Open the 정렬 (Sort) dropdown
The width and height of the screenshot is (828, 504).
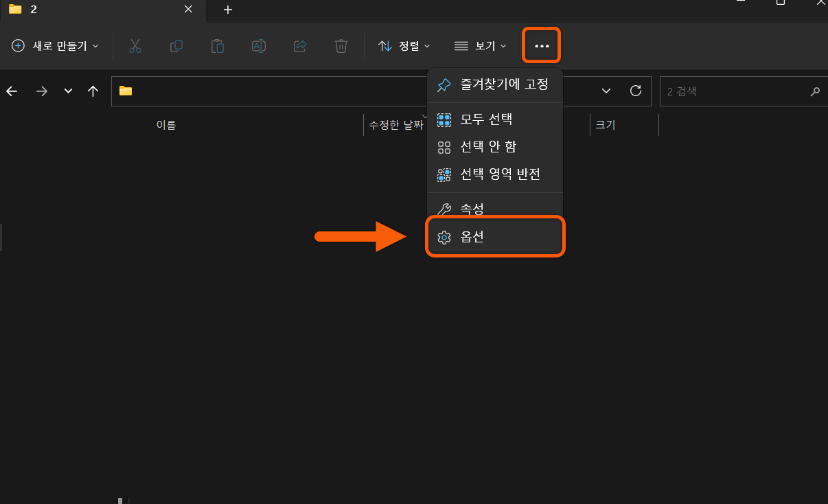(404, 45)
